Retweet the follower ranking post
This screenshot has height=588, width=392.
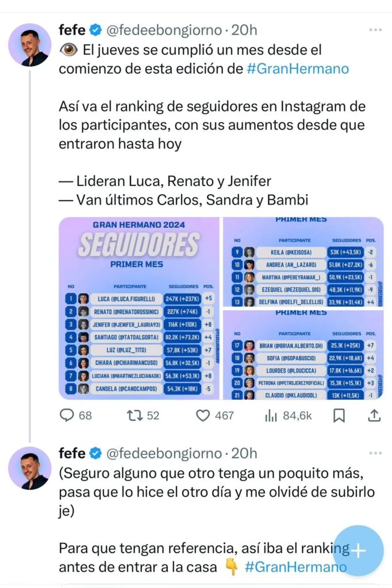click(x=132, y=415)
